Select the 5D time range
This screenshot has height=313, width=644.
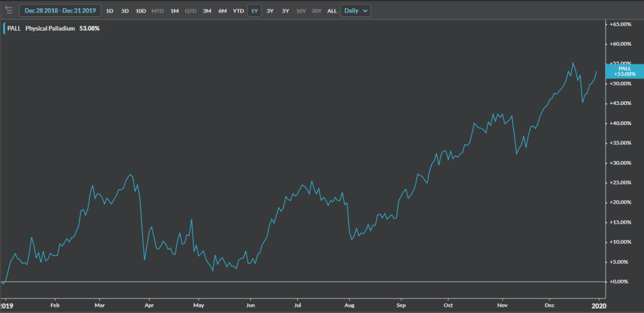point(125,11)
